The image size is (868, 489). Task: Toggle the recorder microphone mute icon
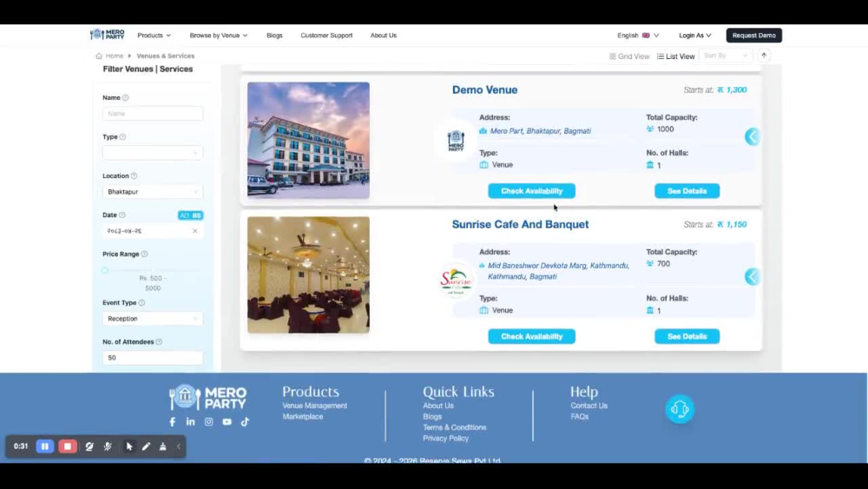[108, 446]
